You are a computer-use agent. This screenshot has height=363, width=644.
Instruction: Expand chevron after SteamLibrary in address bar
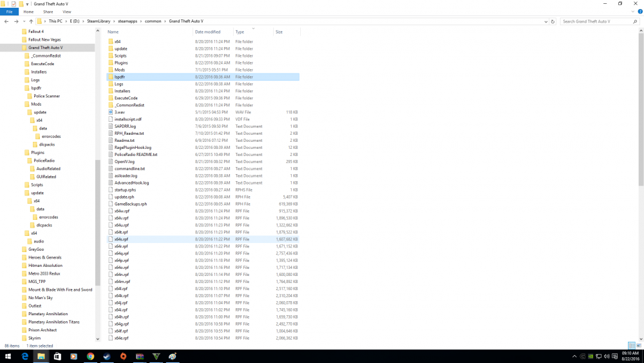coord(114,21)
